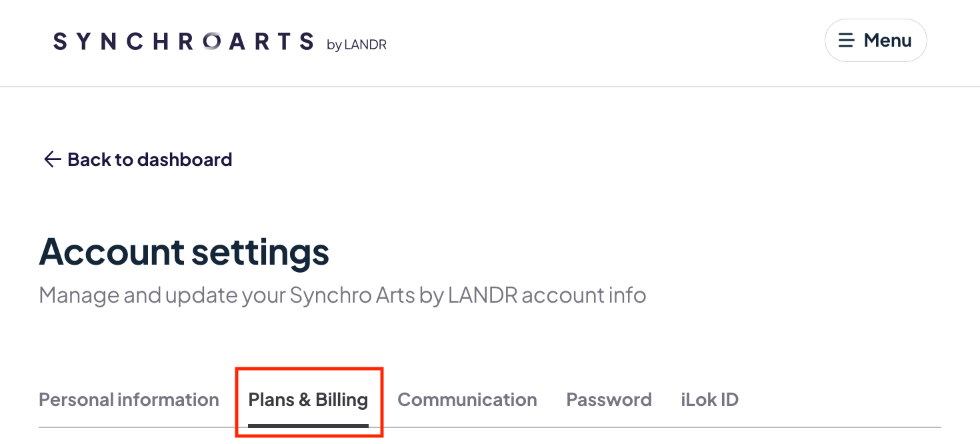Open the Password tab
Viewport: 980px width, 444px height.
609,399
